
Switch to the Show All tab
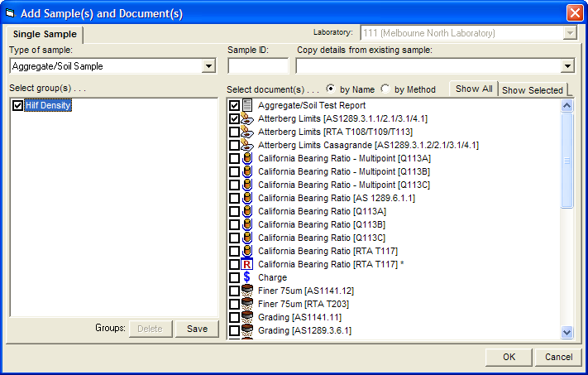coord(474,89)
